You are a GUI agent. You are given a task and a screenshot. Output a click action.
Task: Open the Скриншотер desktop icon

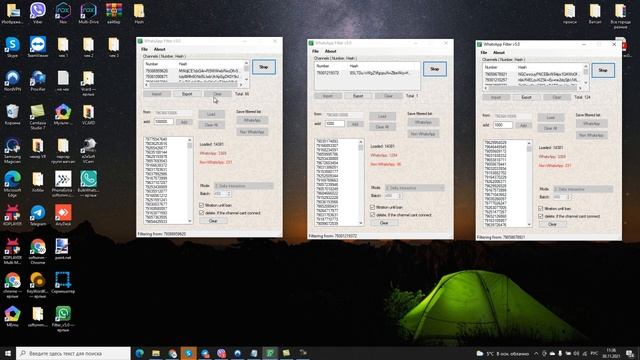pyautogui.click(x=63, y=281)
